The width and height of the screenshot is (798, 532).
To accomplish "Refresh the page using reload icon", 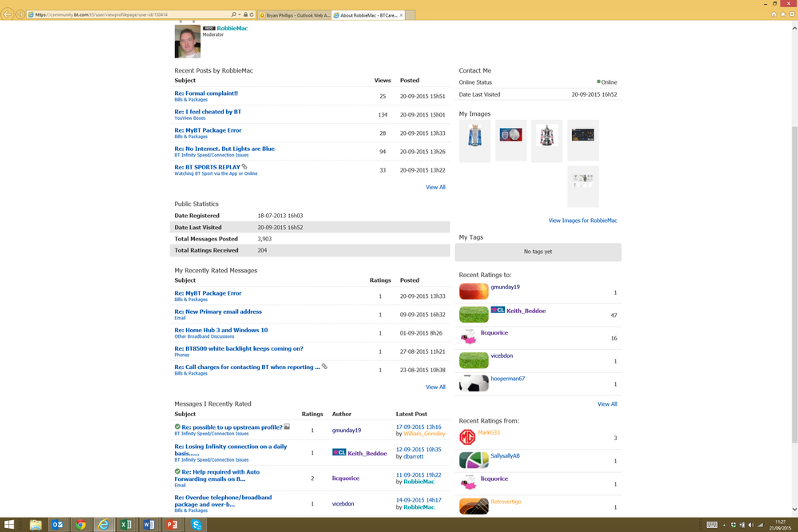I will pos(252,14).
